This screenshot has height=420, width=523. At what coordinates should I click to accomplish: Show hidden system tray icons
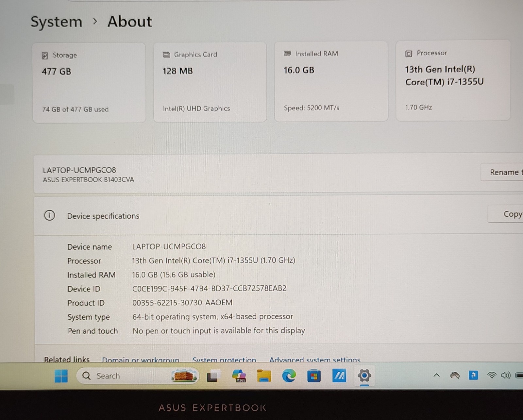click(x=436, y=375)
